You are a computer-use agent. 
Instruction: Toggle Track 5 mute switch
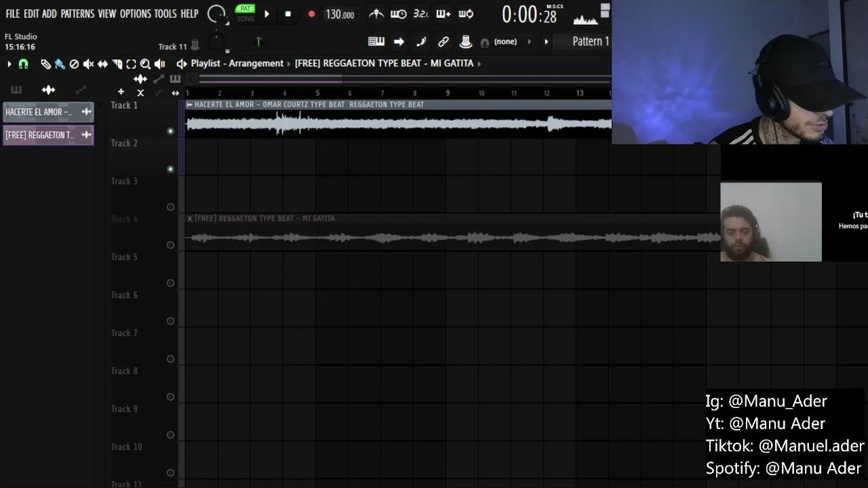click(x=170, y=283)
